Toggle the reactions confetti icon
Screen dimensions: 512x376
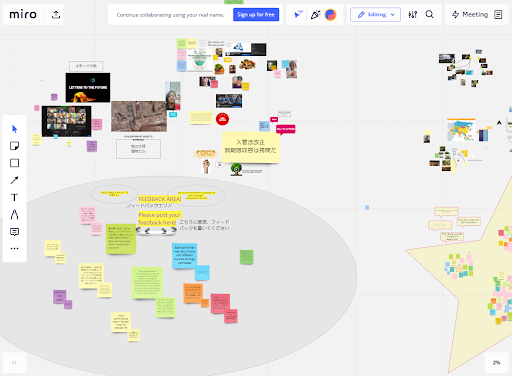click(x=315, y=15)
